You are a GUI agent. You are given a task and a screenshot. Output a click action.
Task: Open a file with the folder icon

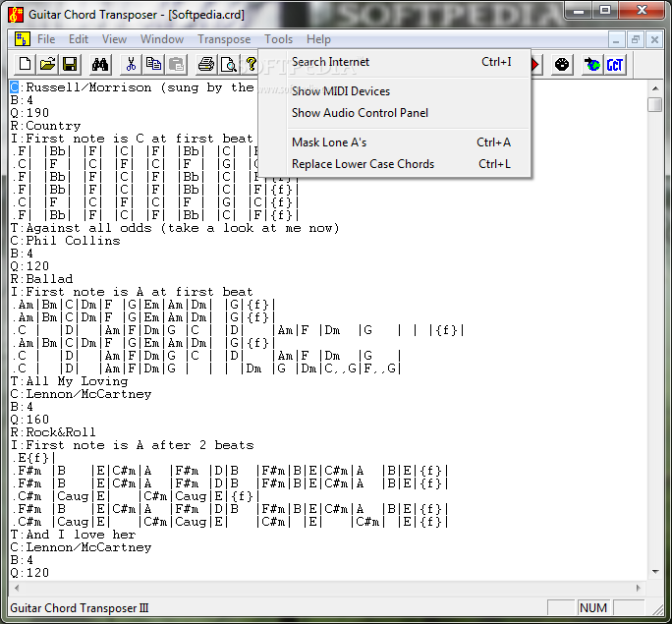pos(47,65)
